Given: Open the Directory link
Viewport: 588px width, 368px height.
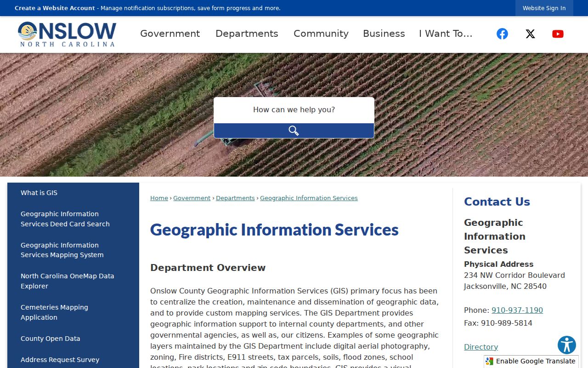Looking at the screenshot, I should [481, 347].
